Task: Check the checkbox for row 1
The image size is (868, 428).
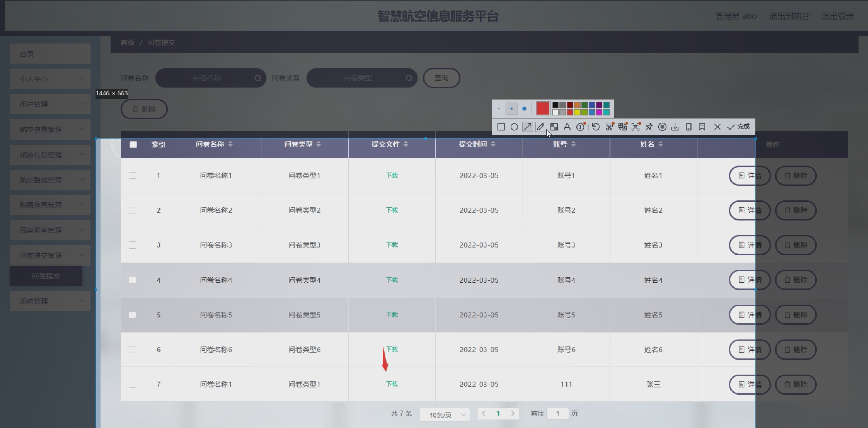Action: [x=133, y=176]
